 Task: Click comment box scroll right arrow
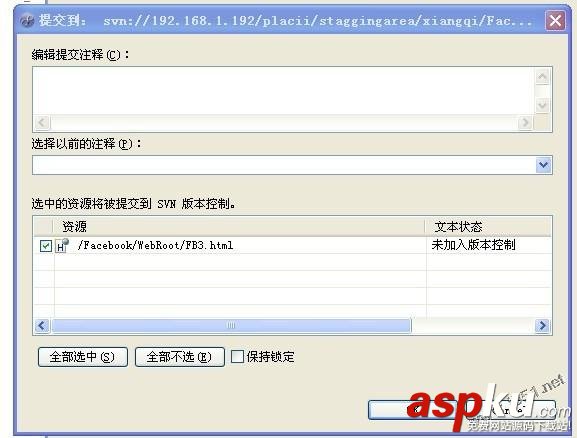pyautogui.click(x=525, y=122)
